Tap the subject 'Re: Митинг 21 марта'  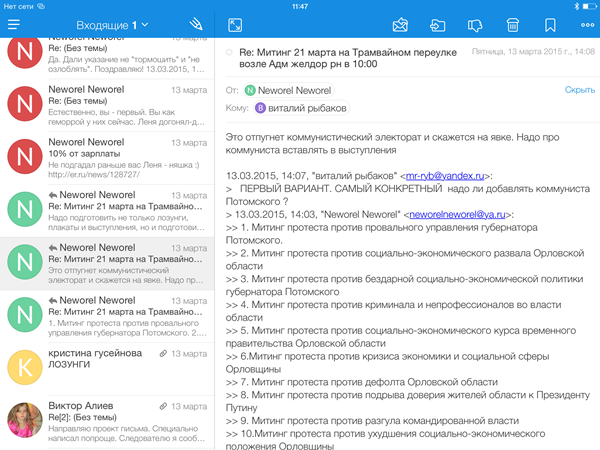(x=348, y=58)
